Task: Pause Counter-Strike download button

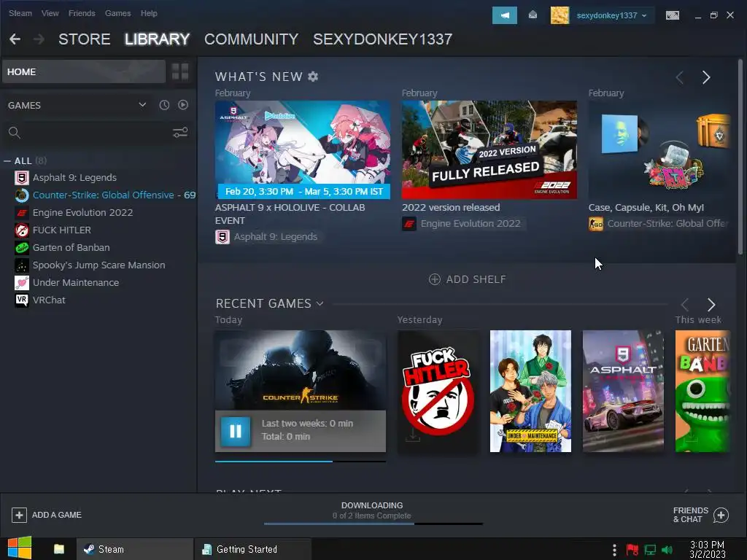Action: click(x=236, y=432)
